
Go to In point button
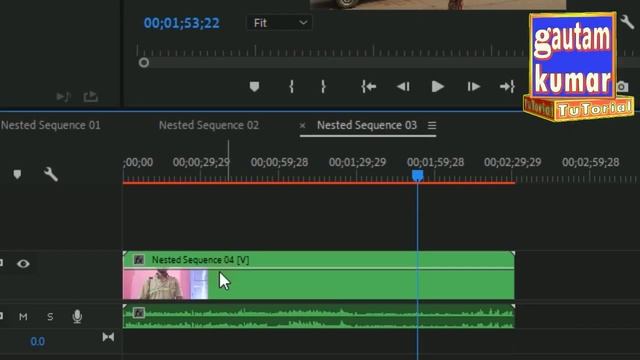point(369,87)
